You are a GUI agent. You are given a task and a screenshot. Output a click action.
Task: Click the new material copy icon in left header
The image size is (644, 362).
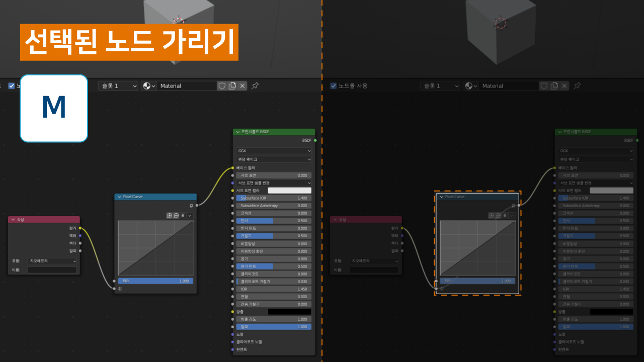click(232, 86)
